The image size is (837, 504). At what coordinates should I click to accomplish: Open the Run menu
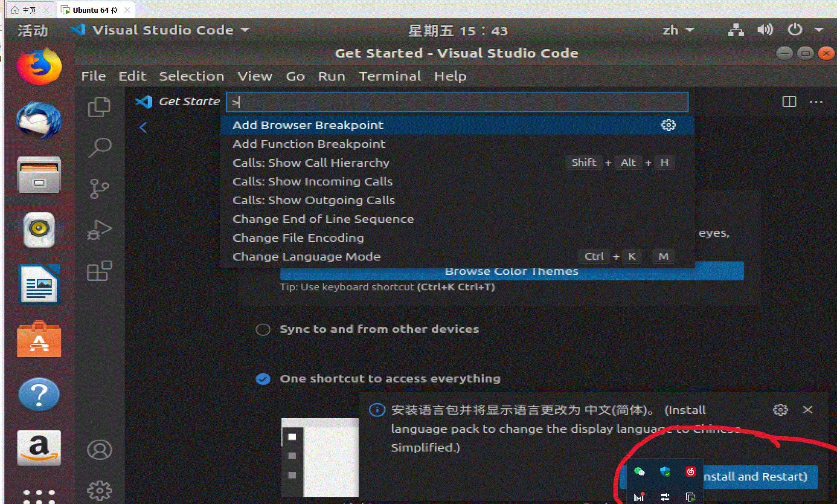tap(331, 76)
